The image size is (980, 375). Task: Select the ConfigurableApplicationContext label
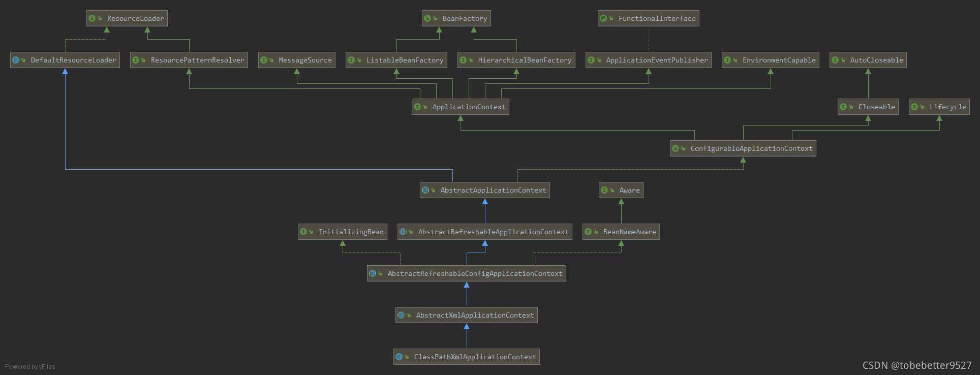[x=751, y=148]
